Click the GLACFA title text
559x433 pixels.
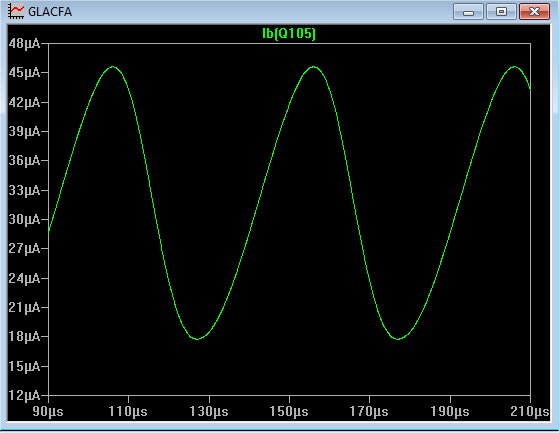point(50,12)
